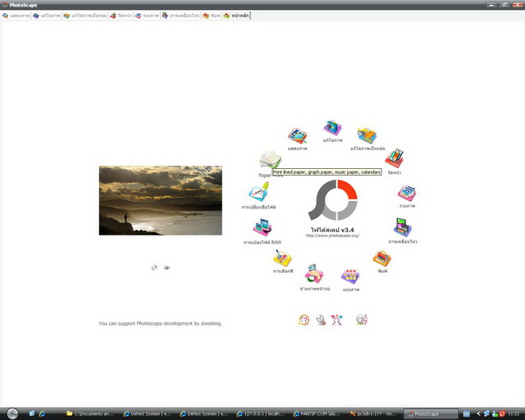The height and width of the screenshot is (420, 525).
Task: Click the refresh photo icon under the picture
Action: coord(154,267)
